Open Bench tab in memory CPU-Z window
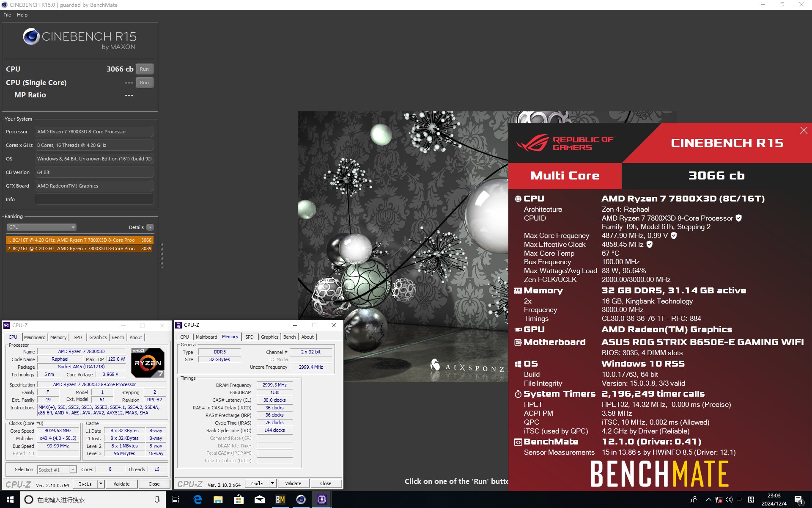Image resolution: width=812 pixels, height=508 pixels. pos(290,337)
